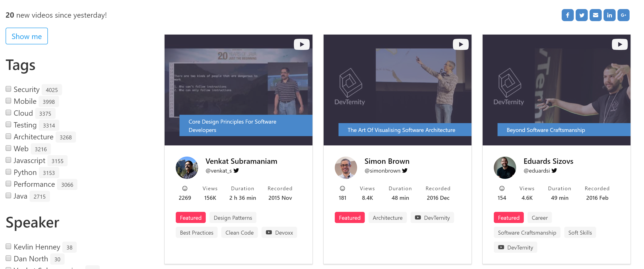Click the Show me button
The width and height of the screenshot is (644, 269).
27,36
